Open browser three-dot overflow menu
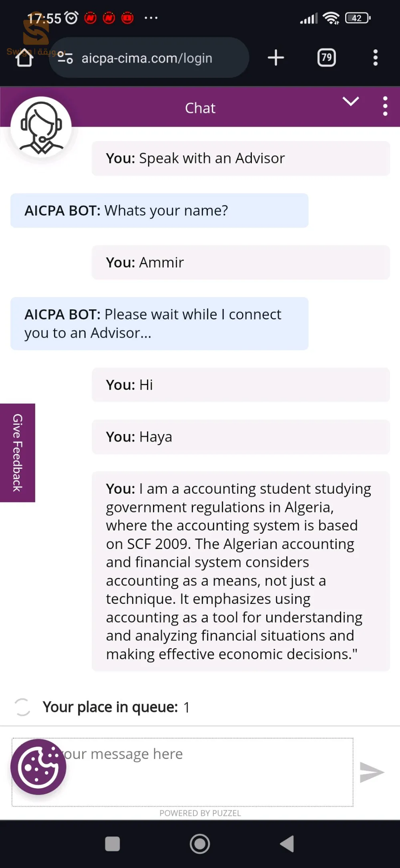The image size is (400, 868). click(375, 58)
